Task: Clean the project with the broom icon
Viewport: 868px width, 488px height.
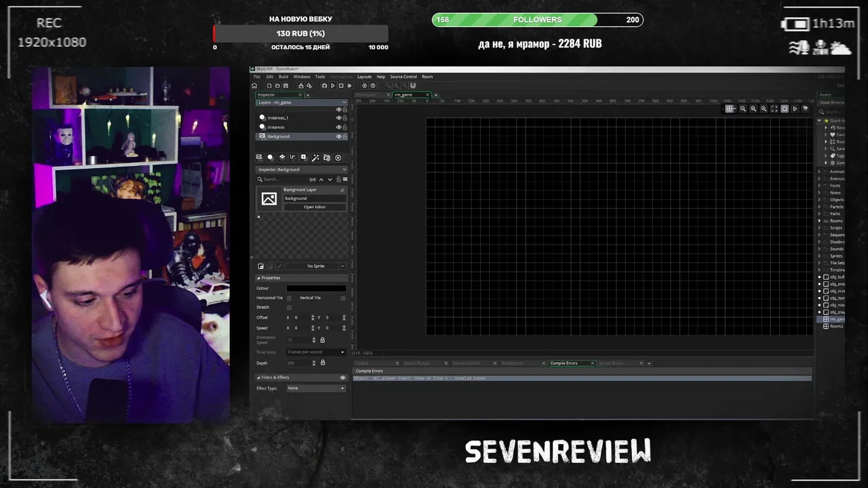Action: (x=349, y=86)
